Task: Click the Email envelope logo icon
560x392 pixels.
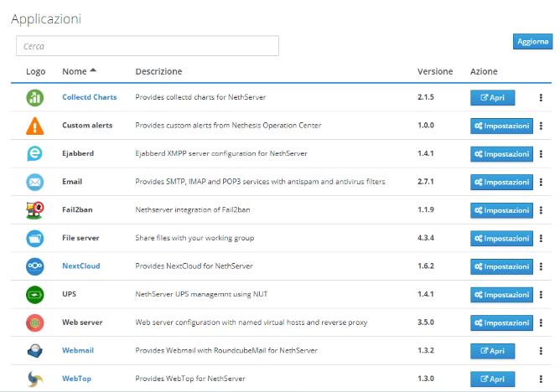Action: [x=35, y=182]
